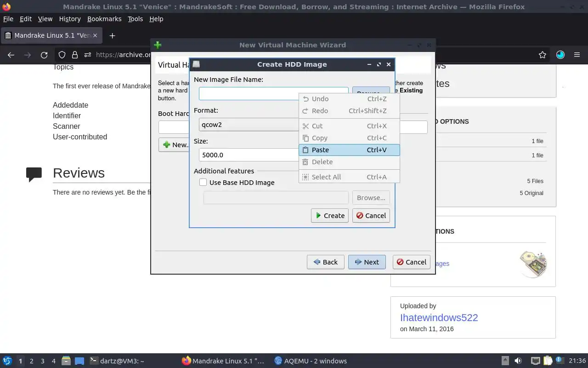
Task: Click the clipboard manager tray icon
Action: point(548,361)
